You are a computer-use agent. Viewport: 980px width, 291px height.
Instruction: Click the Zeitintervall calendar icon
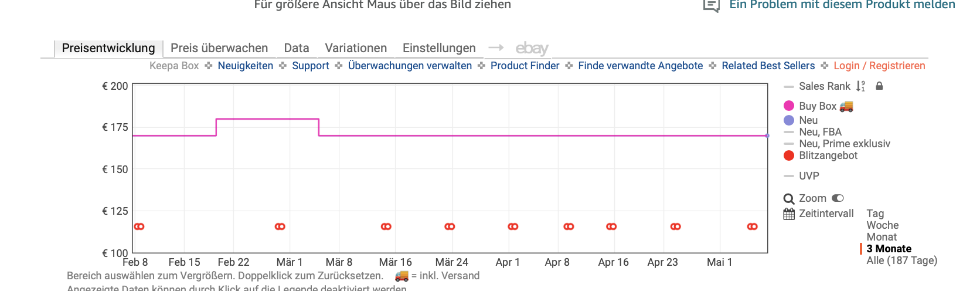point(789,214)
